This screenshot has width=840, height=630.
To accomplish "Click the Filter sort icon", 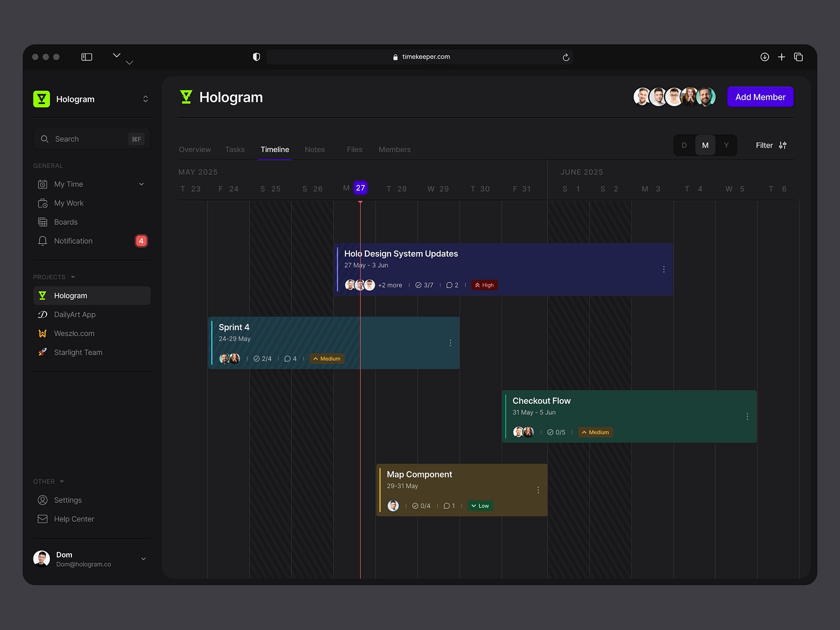I will pos(783,145).
